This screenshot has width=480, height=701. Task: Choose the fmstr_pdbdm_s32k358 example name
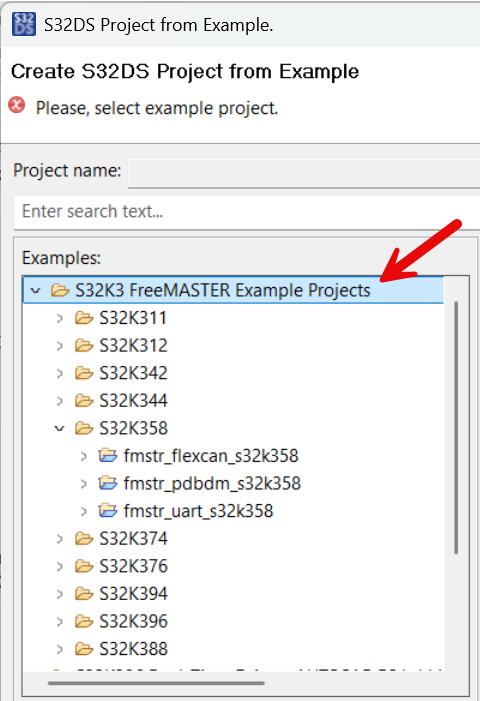tap(212, 483)
